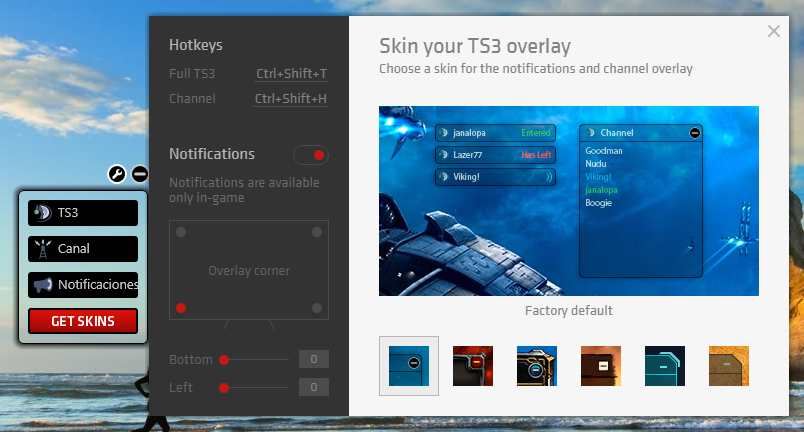804x432 pixels.
Task: Select the top-left overlay corner
Action: pyautogui.click(x=181, y=232)
